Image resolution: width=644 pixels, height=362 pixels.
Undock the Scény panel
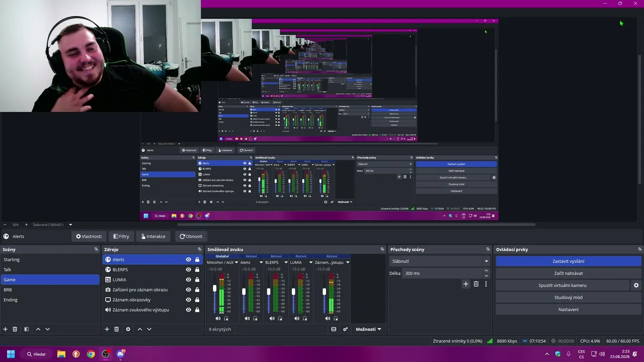(x=96, y=249)
